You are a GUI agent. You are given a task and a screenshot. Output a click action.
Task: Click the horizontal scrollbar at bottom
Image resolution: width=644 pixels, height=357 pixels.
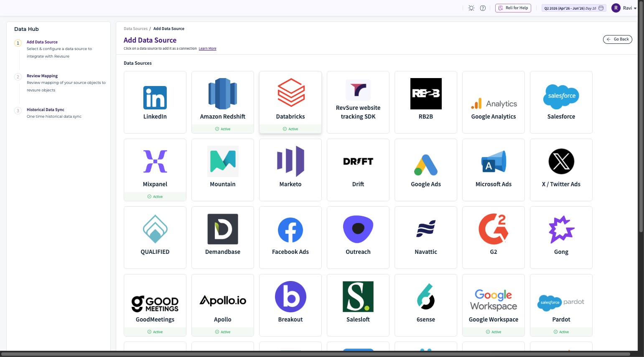(x=315, y=354)
